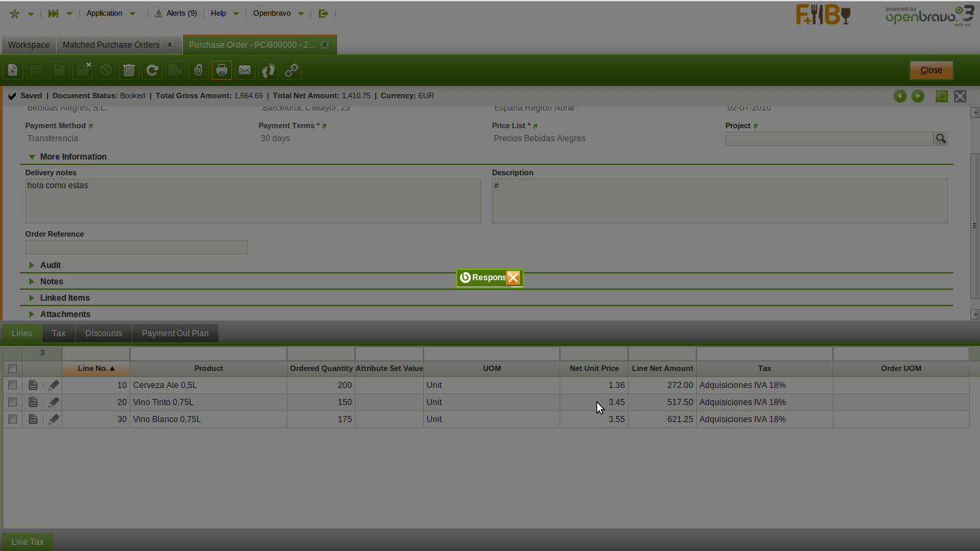Image resolution: width=980 pixels, height=551 pixels.
Task: Switch to the Discounts tab
Action: tap(104, 333)
